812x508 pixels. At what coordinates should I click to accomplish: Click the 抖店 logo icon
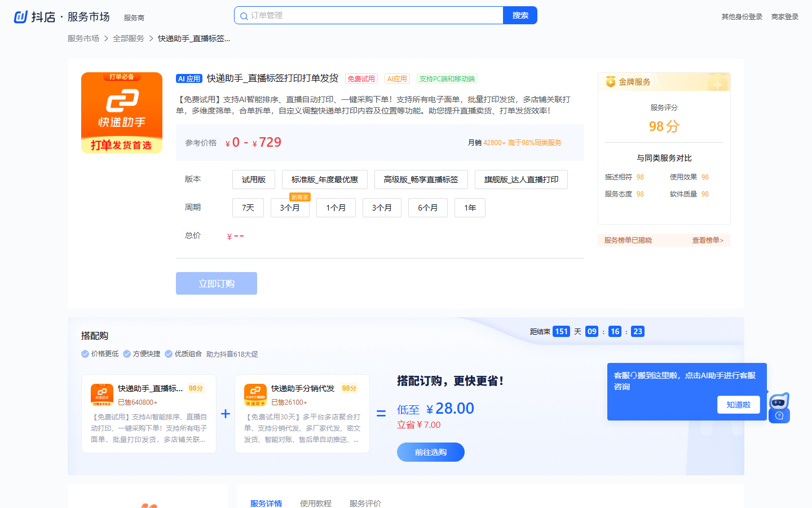coord(21,17)
